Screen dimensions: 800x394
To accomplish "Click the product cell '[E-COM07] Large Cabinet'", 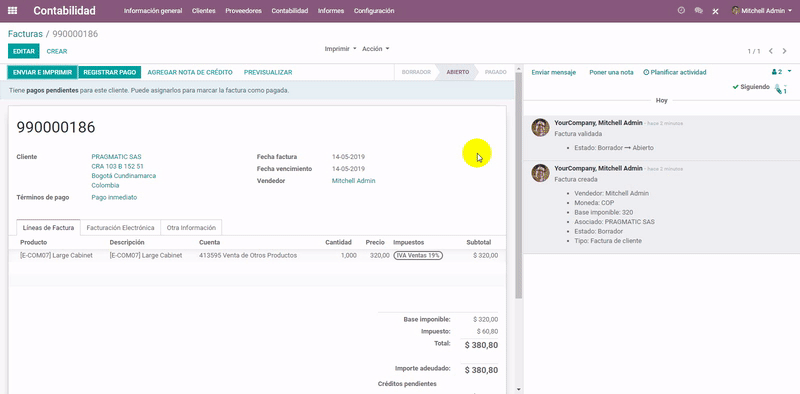I will pyautogui.click(x=56, y=255).
